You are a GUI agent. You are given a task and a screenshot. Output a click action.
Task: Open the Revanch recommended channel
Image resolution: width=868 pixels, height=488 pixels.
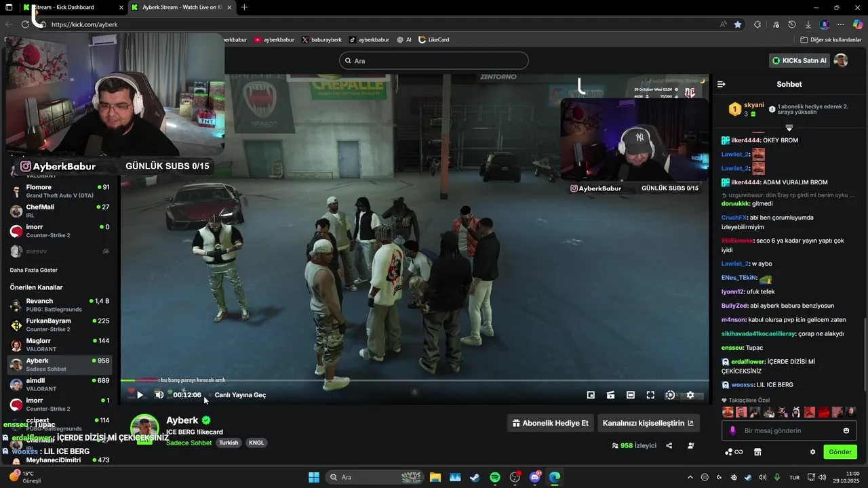click(60, 305)
